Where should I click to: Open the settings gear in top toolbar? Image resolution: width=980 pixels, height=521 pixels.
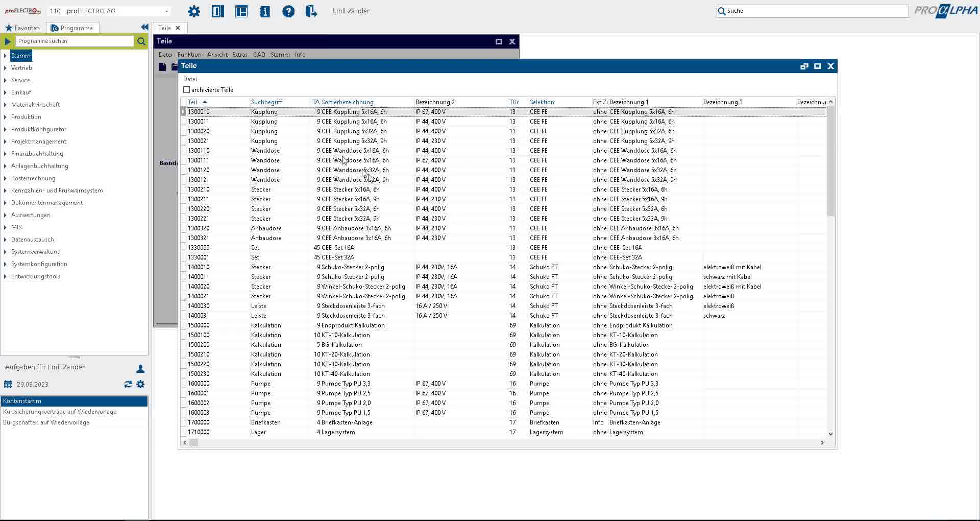click(194, 11)
